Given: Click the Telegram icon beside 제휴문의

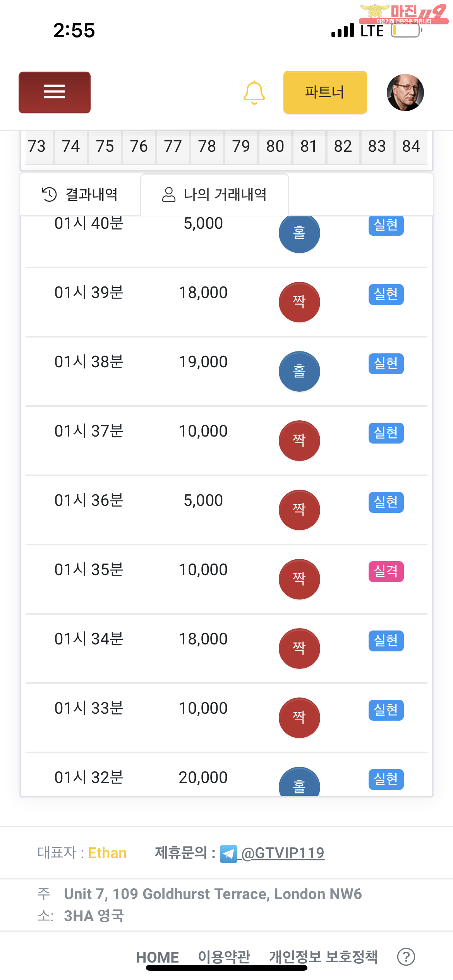Looking at the screenshot, I should coord(228,854).
